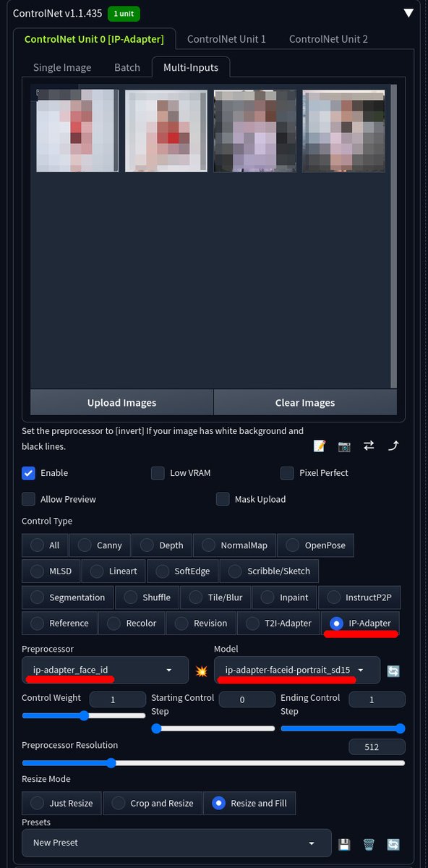Click the Ending Control Step number field

tap(377, 700)
